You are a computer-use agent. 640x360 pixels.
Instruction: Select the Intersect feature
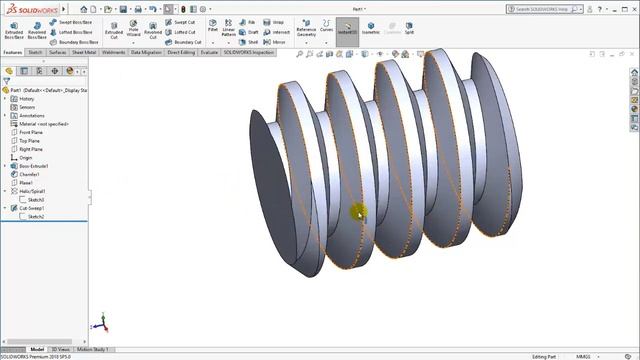[x=276, y=32]
